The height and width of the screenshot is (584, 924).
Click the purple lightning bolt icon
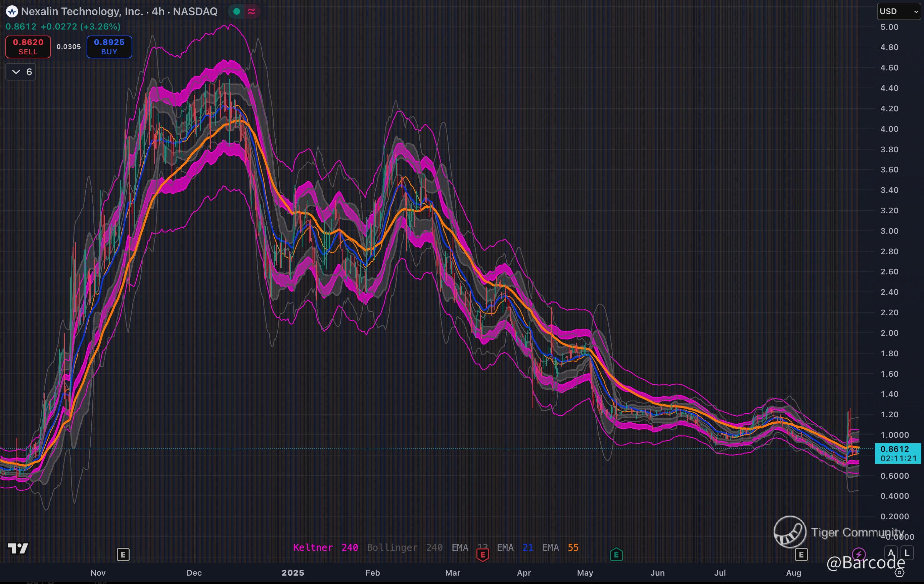[859, 554]
